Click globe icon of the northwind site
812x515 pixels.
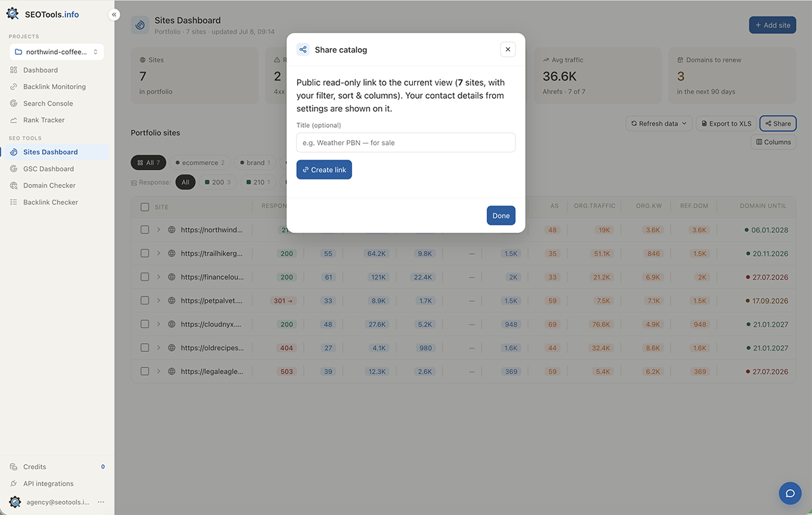coord(172,230)
